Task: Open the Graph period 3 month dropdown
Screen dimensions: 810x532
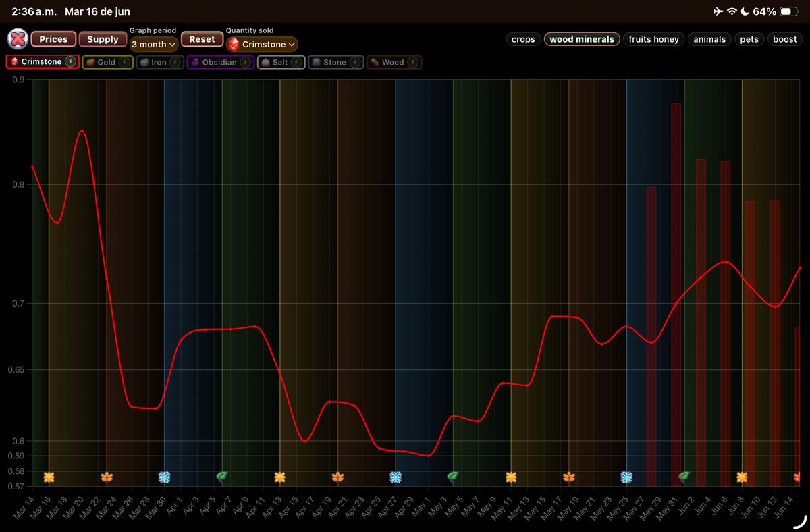Action: (154, 44)
